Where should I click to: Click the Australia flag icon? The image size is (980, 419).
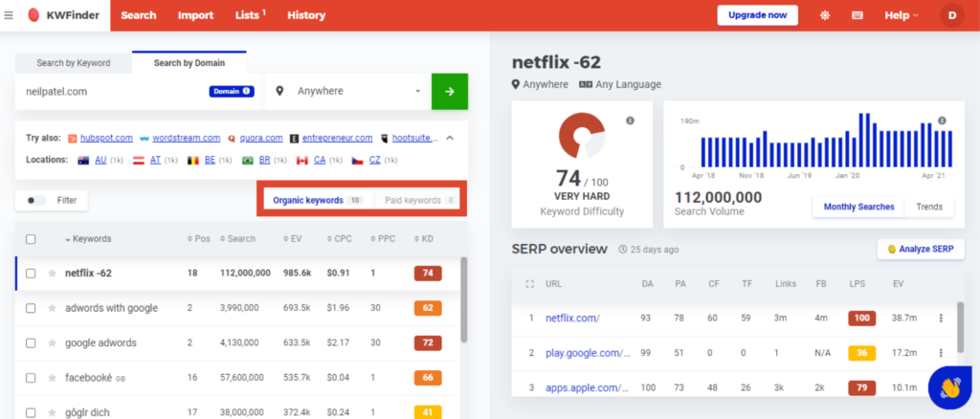click(84, 160)
